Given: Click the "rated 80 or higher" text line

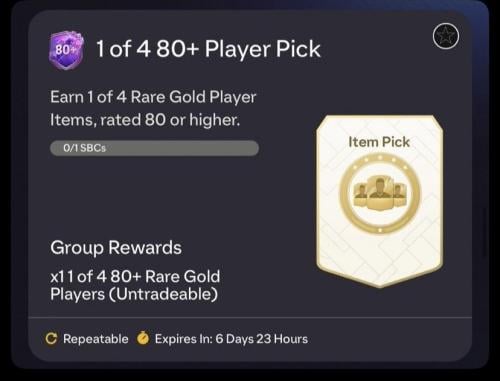Looking at the screenshot, I should (x=170, y=120).
